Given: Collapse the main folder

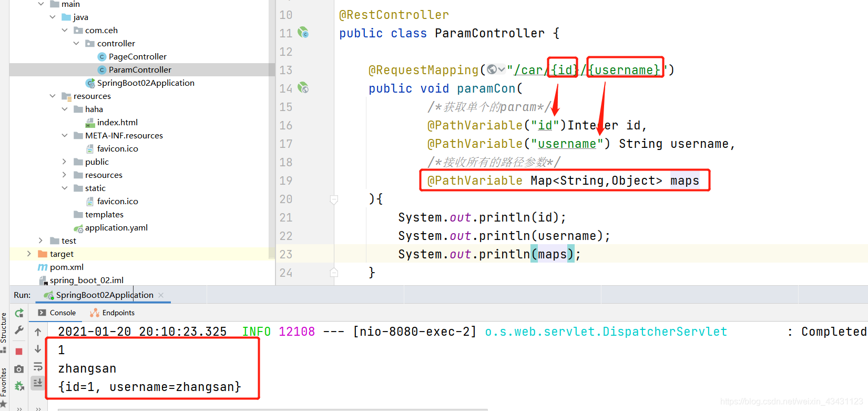Looking at the screenshot, I should point(41,4).
